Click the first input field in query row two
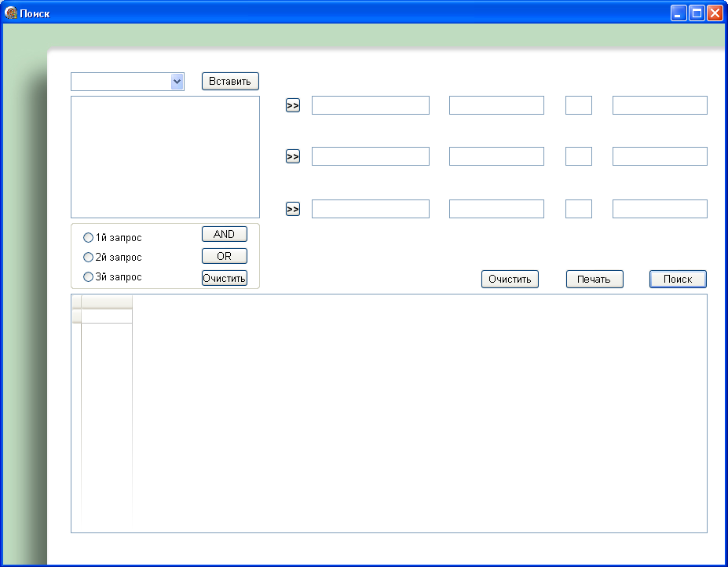The height and width of the screenshot is (567, 728). 371,156
